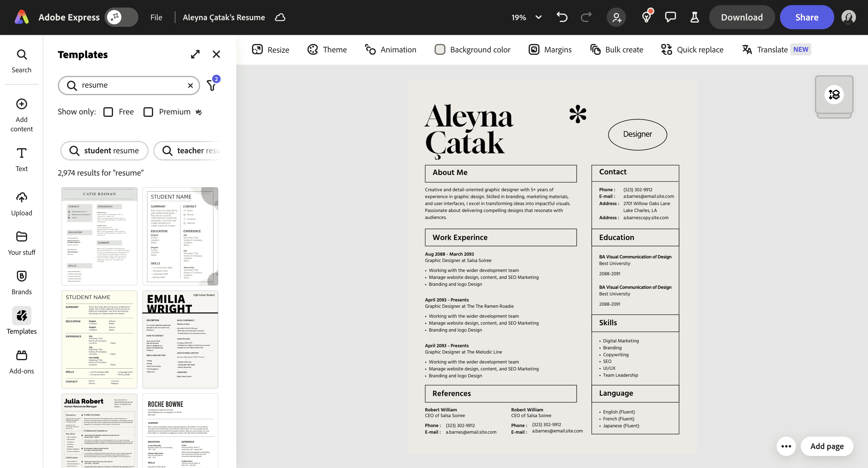Viewport: 868px width, 468px height.
Task: Click the Background color swatch
Action: pyautogui.click(x=440, y=49)
